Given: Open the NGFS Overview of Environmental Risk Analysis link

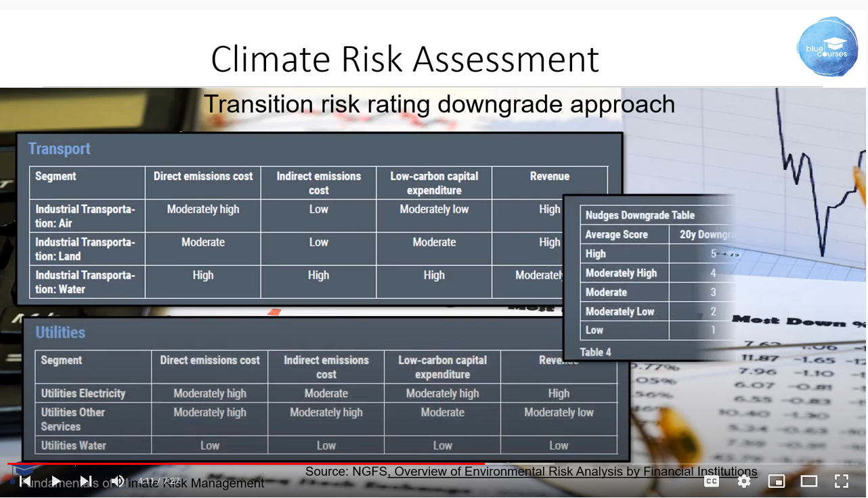Looking at the screenshot, I should coord(573,472).
